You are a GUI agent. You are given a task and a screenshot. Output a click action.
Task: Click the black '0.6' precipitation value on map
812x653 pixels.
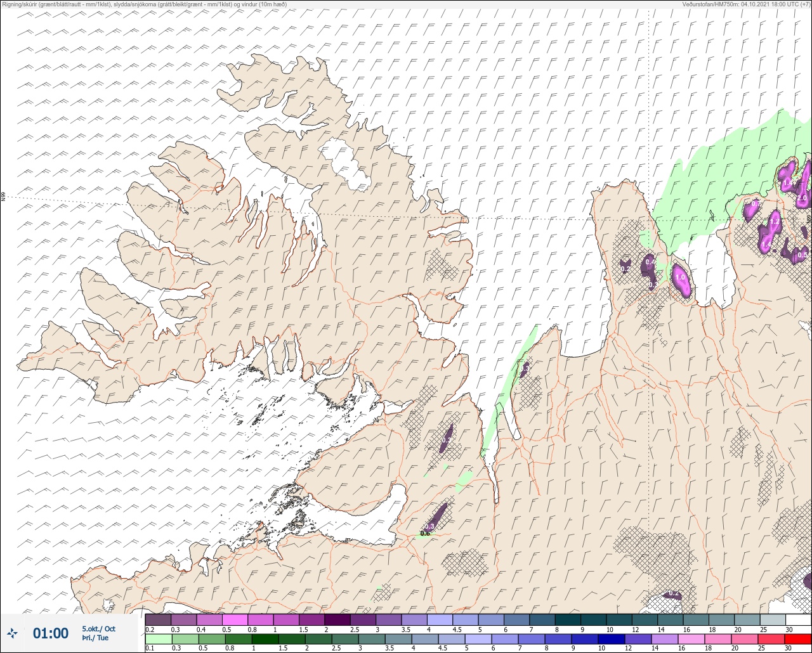coord(425,534)
